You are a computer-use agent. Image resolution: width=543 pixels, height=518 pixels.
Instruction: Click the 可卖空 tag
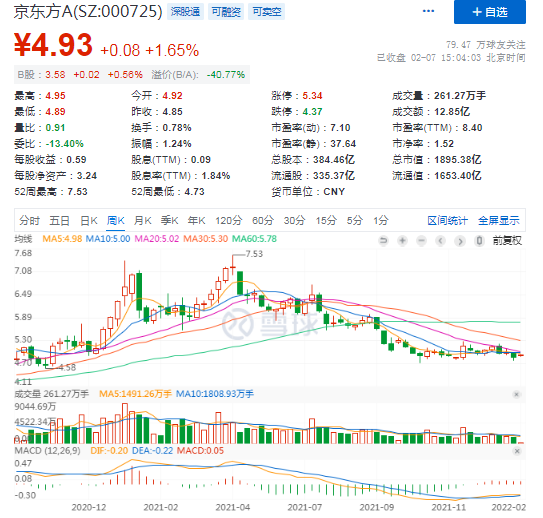(x=266, y=12)
